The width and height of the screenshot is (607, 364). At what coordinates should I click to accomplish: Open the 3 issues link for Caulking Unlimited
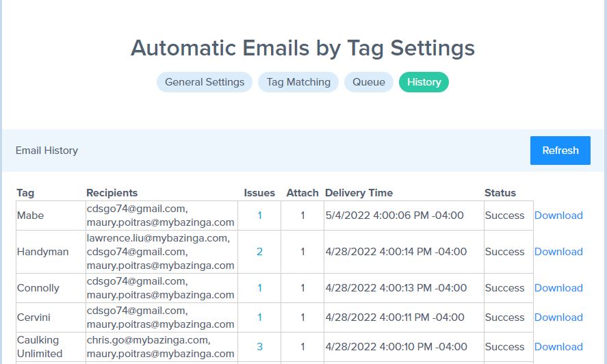coord(259,347)
